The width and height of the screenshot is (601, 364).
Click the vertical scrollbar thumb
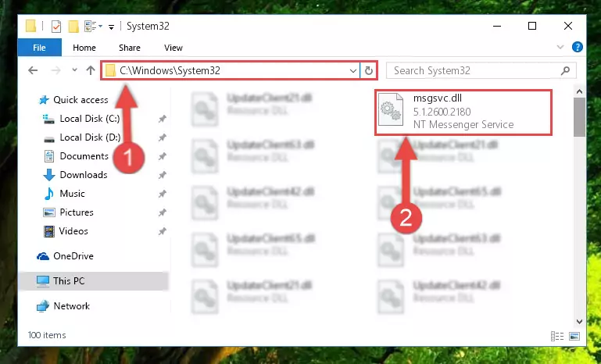[x=579, y=116]
